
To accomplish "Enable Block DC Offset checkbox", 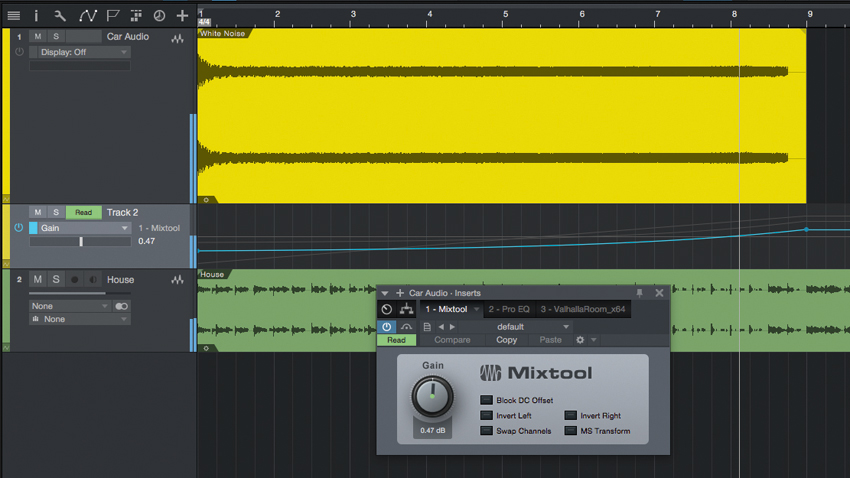I will click(486, 400).
